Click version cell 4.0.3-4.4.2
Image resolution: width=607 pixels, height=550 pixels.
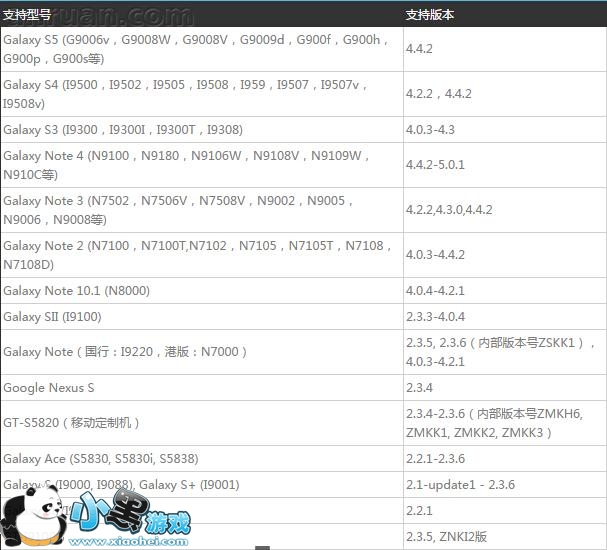tap(505, 255)
